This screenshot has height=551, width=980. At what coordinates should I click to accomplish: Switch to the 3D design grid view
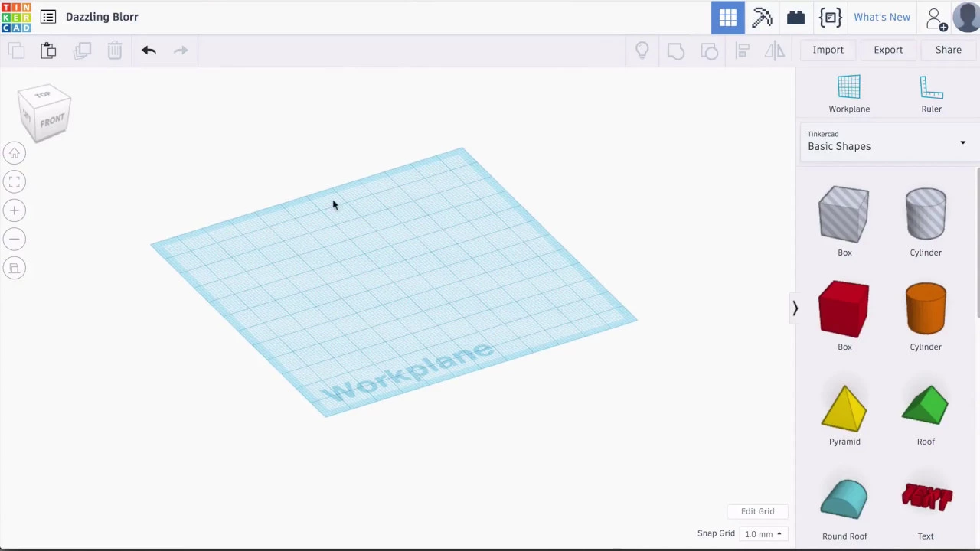click(727, 17)
